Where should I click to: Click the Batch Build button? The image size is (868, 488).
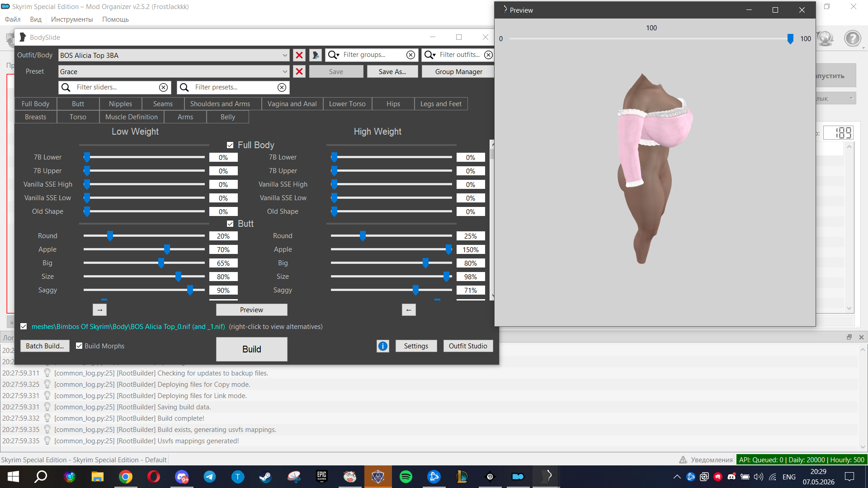45,346
